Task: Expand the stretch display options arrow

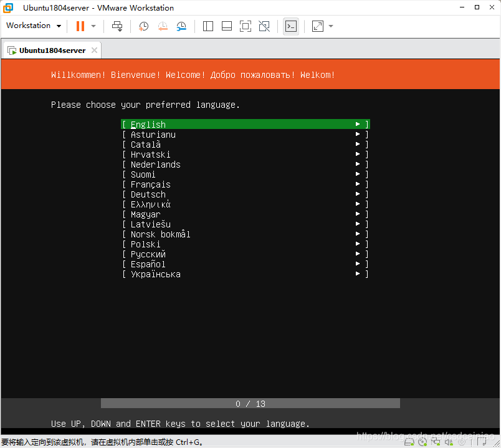Action: (x=331, y=26)
